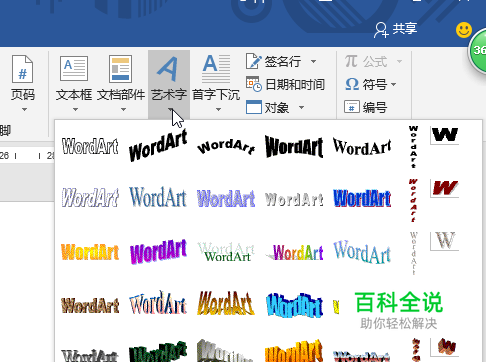Expand the arrow next to 对象
Screen dimensions: 486x362
(x=301, y=107)
